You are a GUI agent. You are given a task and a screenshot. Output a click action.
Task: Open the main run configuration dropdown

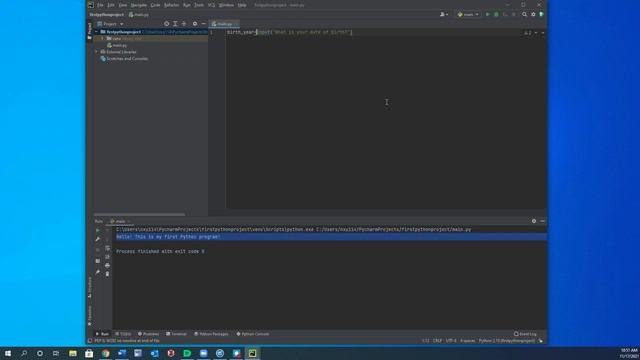[x=468, y=15]
